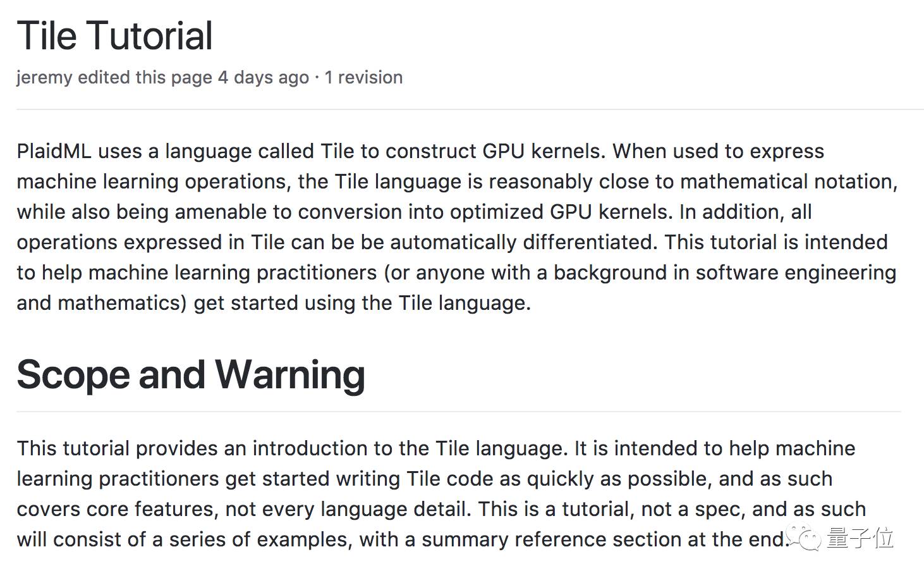Click the "Scope and Warning" heading
Viewport: 924px width, 578px height.
tap(191, 374)
